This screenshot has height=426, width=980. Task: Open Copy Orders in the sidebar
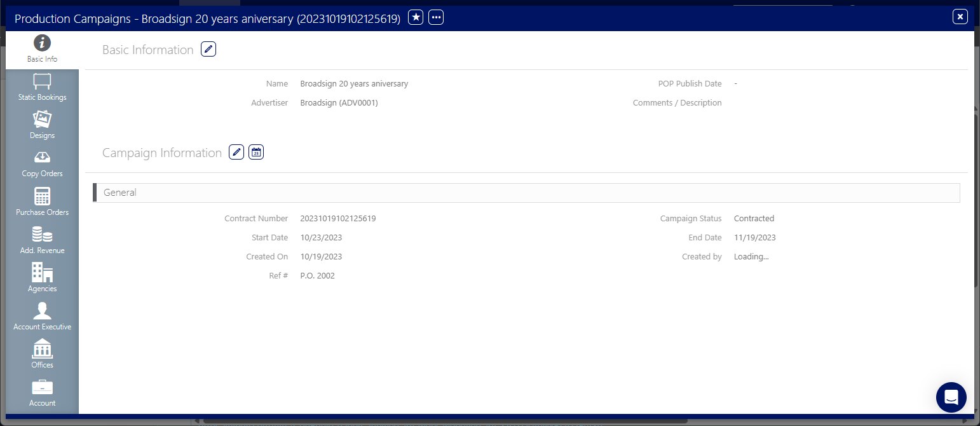pyautogui.click(x=42, y=164)
